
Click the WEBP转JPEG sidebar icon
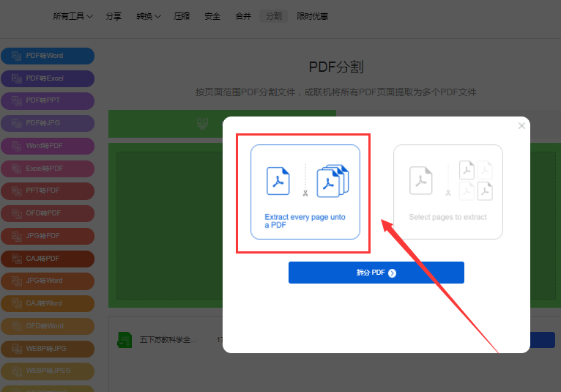coord(16,371)
